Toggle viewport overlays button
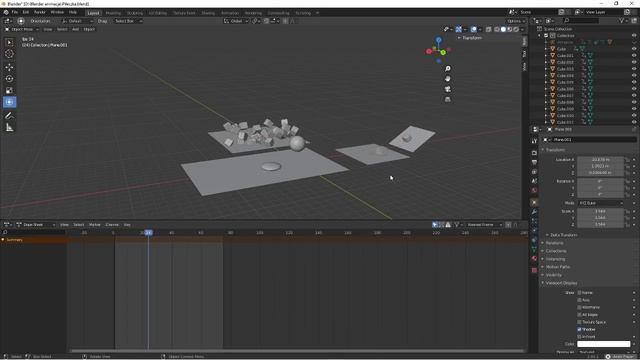The image size is (640, 360). point(473,29)
